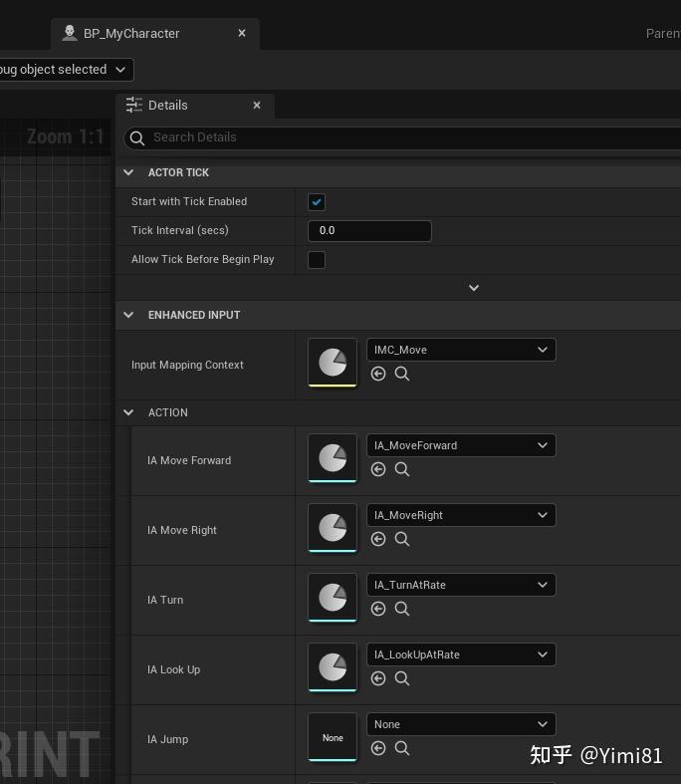Focus the Search Details field
The image size is (681, 784).
[402, 137]
